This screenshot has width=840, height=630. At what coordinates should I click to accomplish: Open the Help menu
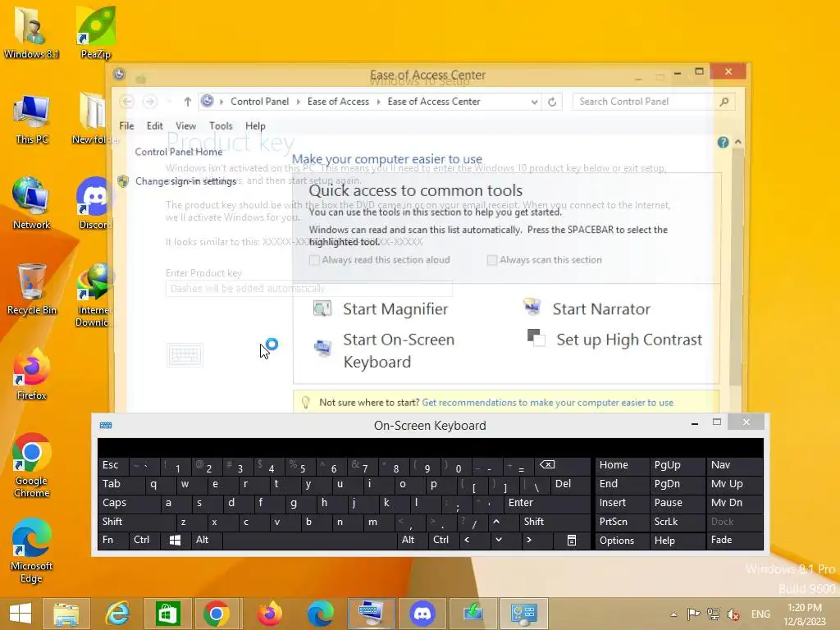click(x=256, y=126)
